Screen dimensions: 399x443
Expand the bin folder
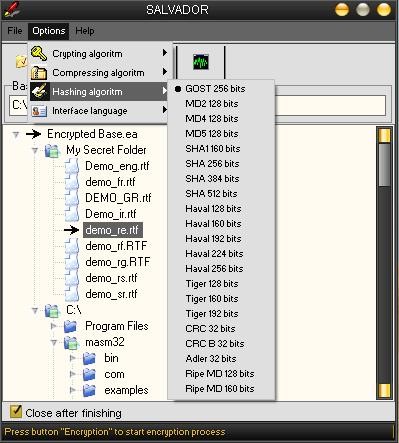(73, 358)
